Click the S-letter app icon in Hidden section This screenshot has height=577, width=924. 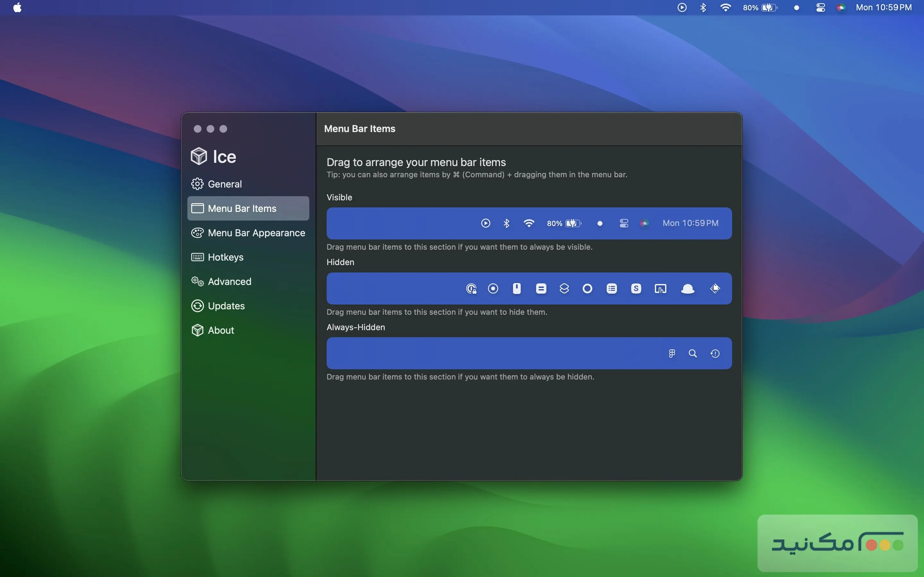point(636,288)
